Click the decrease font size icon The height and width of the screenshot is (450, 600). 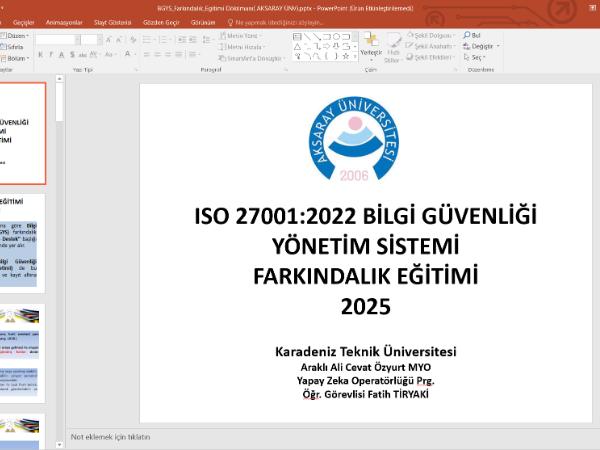pos(119,39)
